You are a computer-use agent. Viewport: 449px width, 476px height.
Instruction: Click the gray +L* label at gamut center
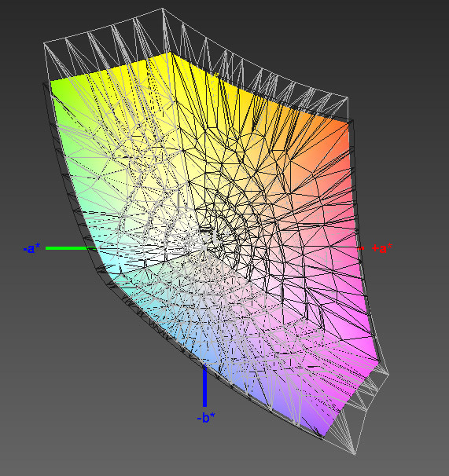(213, 236)
